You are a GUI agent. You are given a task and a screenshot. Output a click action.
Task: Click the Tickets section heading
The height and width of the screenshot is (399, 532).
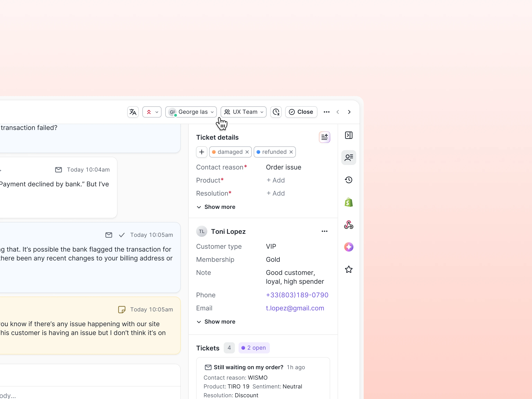coord(208,348)
